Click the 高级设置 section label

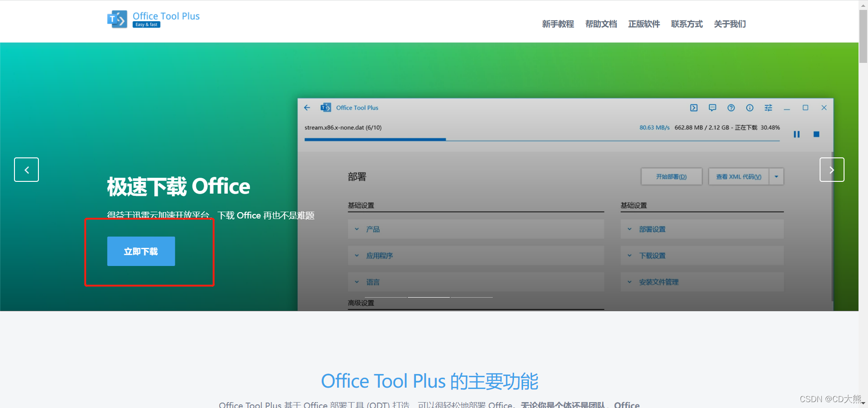361,303
